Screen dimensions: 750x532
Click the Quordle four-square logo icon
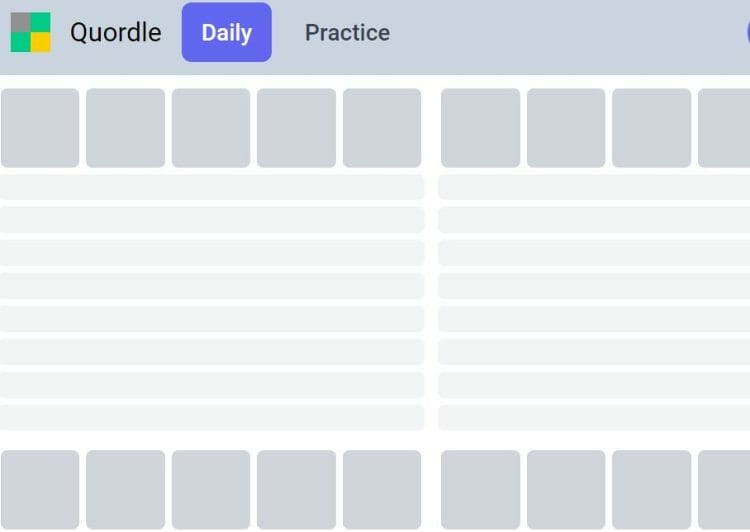pos(31,32)
